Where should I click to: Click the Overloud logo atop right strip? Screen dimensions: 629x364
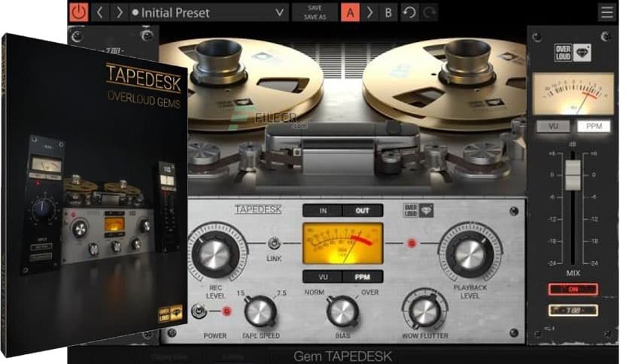(x=573, y=53)
